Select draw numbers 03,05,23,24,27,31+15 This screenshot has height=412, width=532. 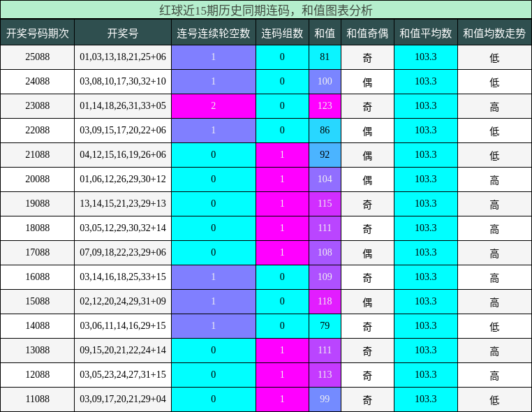pyautogui.click(x=123, y=375)
